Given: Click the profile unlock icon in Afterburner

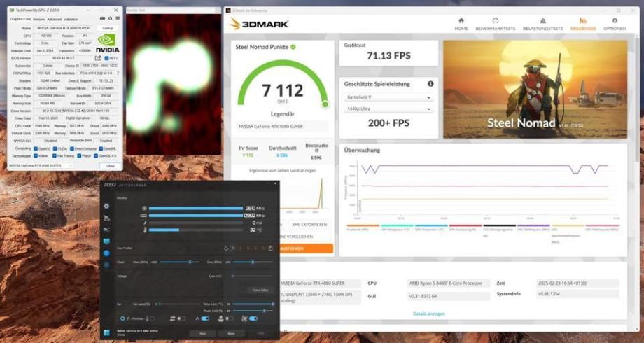Looking at the screenshot, I should (270, 248).
